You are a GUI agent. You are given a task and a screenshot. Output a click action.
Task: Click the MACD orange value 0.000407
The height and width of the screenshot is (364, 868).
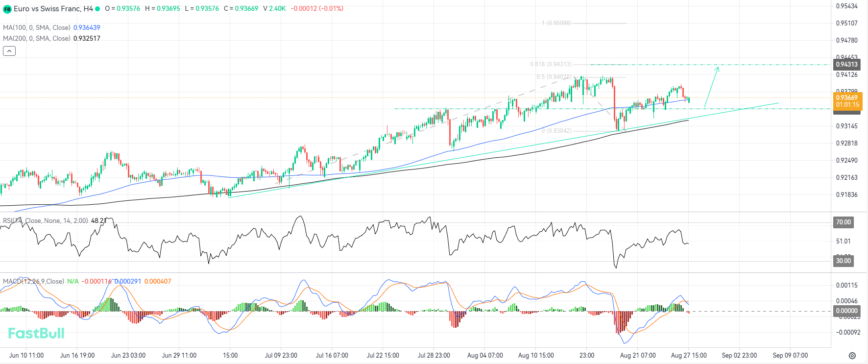point(158,281)
